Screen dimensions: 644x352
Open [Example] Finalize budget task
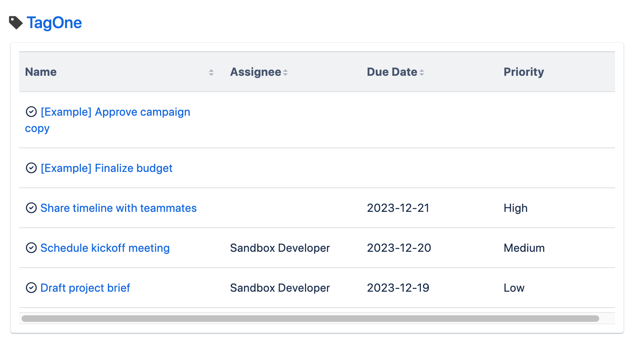point(107,168)
